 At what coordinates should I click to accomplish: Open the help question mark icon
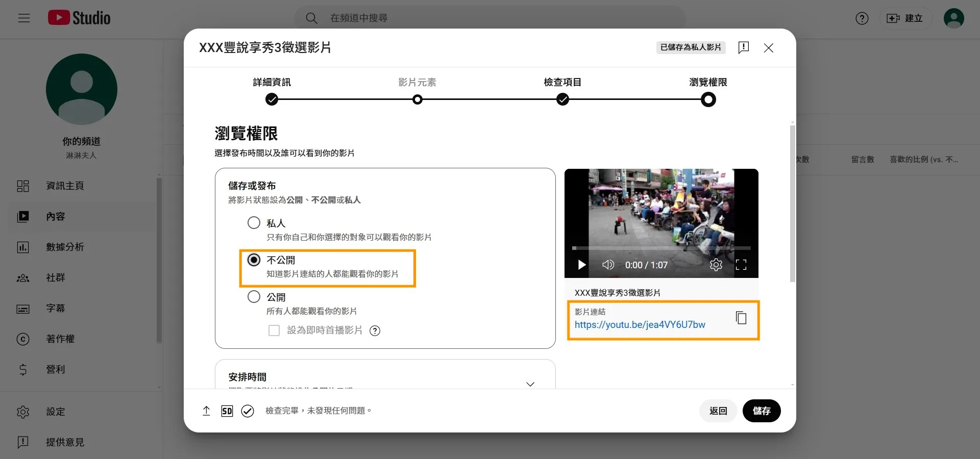[x=862, y=18]
